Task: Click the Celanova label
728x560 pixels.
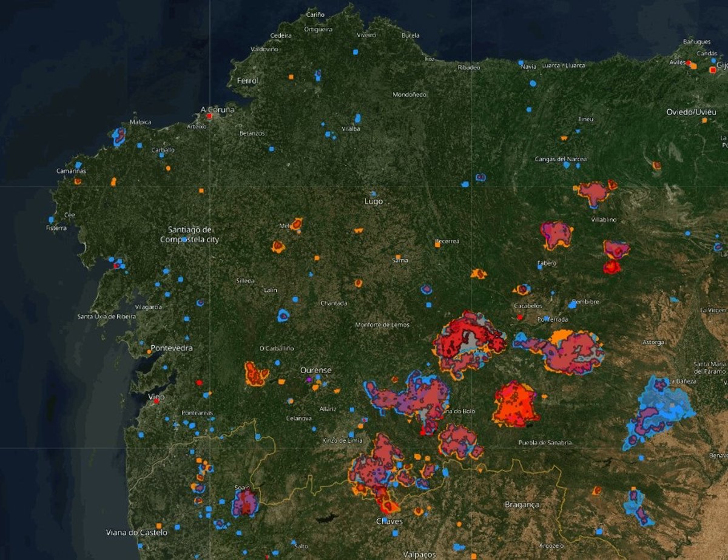Action: tap(298, 419)
